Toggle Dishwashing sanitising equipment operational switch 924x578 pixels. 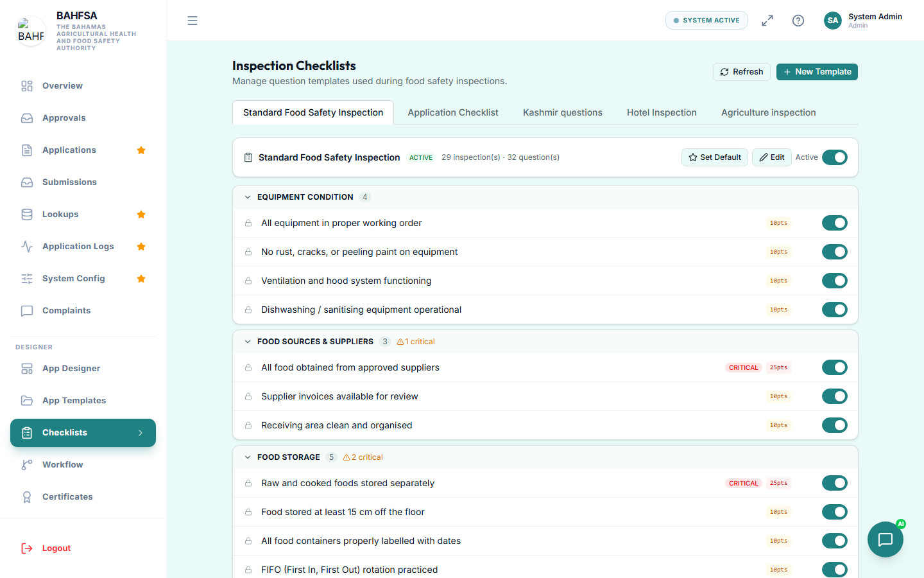coord(835,310)
